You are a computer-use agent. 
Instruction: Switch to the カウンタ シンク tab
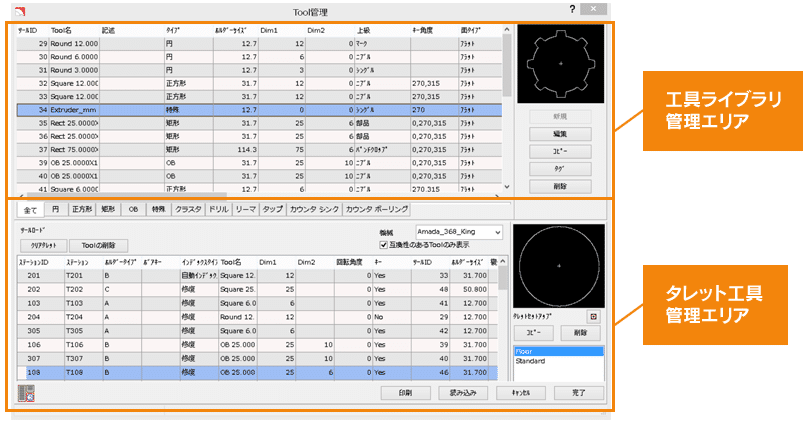(314, 209)
